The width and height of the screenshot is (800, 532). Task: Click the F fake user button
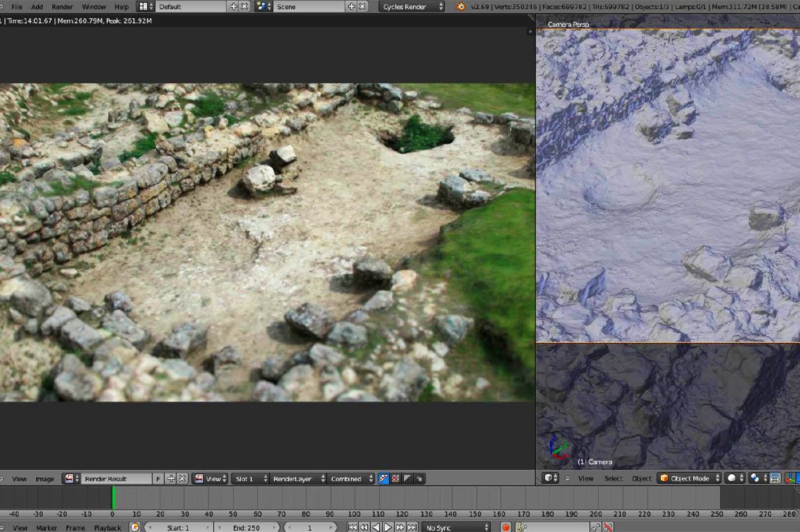click(158, 479)
